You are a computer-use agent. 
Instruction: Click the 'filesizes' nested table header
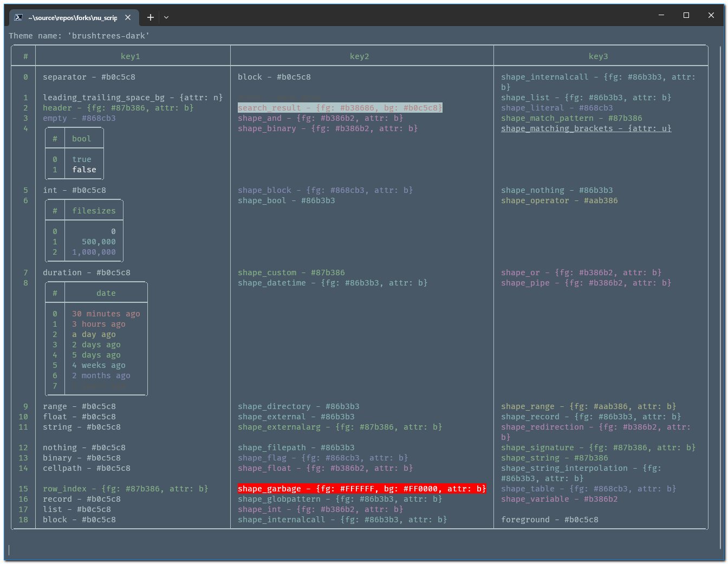click(x=94, y=211)
